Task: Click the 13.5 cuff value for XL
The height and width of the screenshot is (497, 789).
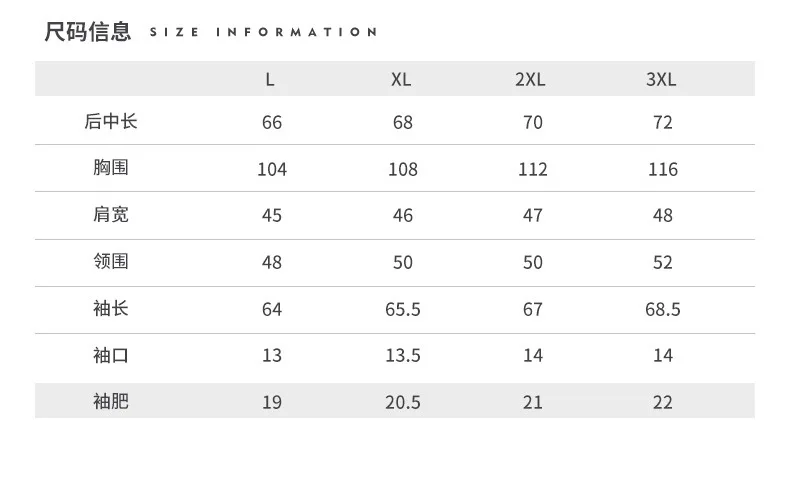Action: (x=403, y=356)
